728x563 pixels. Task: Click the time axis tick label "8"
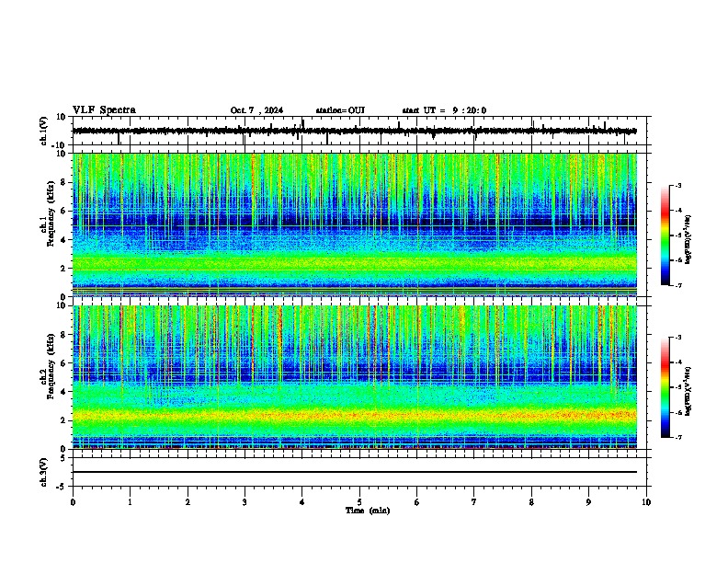pyautogui.click(x=531, y=502)
